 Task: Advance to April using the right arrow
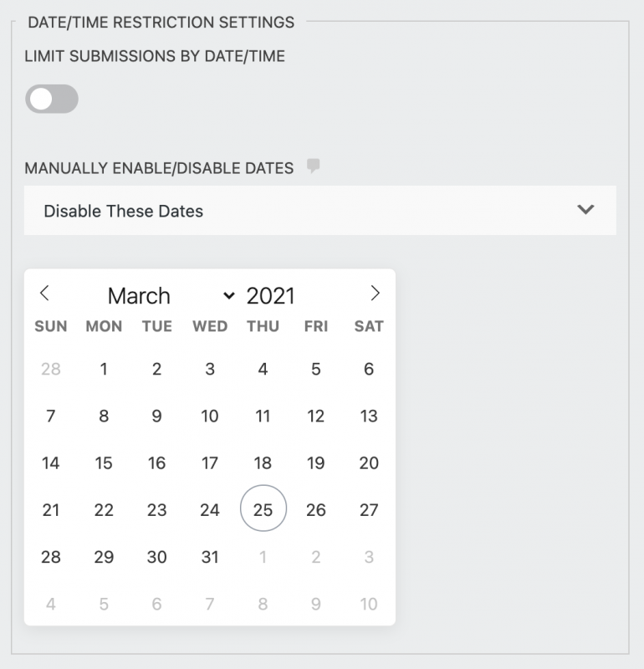coord(375,294)
